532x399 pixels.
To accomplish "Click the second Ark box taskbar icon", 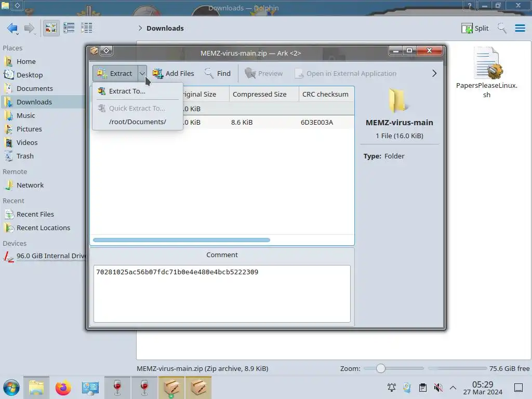I will click(x=198, y=388).
